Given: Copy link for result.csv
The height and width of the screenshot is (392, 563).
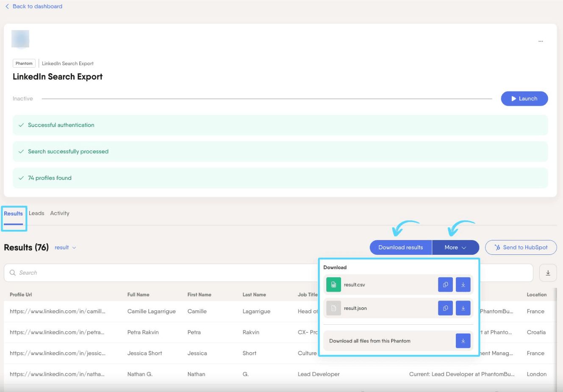Looking at the screenshot, I should (445, 285).
